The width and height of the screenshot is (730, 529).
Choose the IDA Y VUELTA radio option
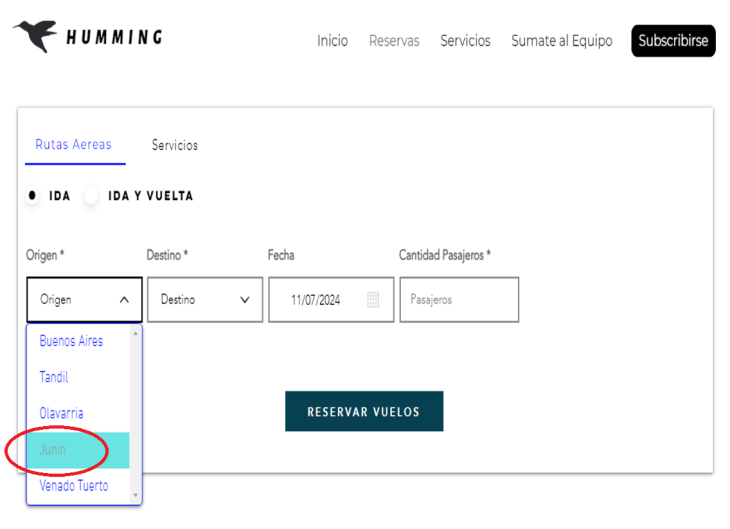tap(92, 196)
